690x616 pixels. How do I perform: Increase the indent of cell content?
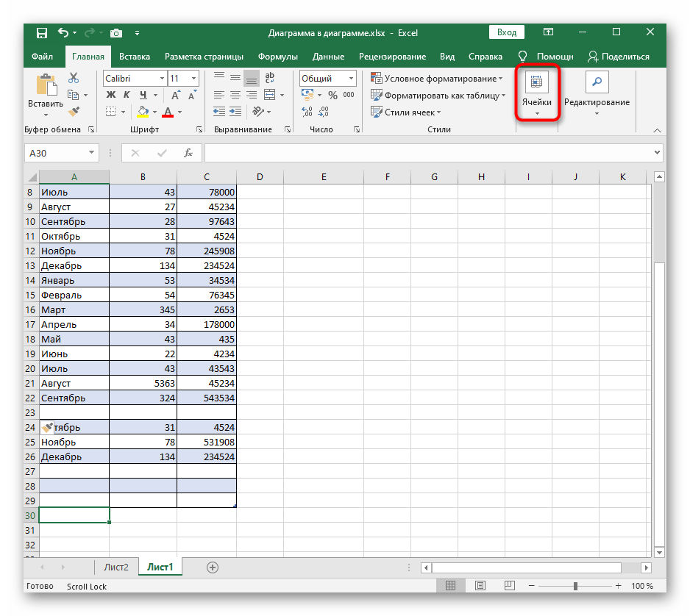tap(235, 112)
